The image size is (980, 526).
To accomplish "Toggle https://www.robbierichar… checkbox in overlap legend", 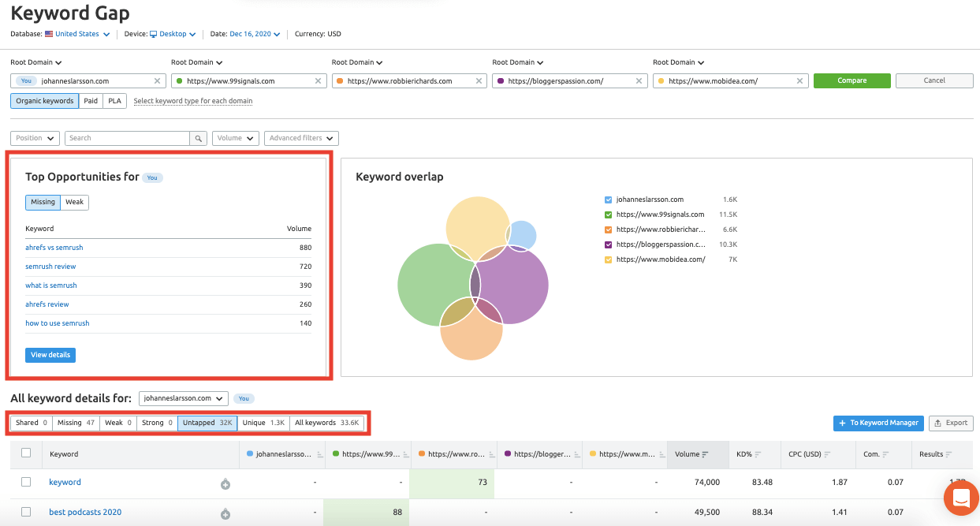I will point(608,229).
